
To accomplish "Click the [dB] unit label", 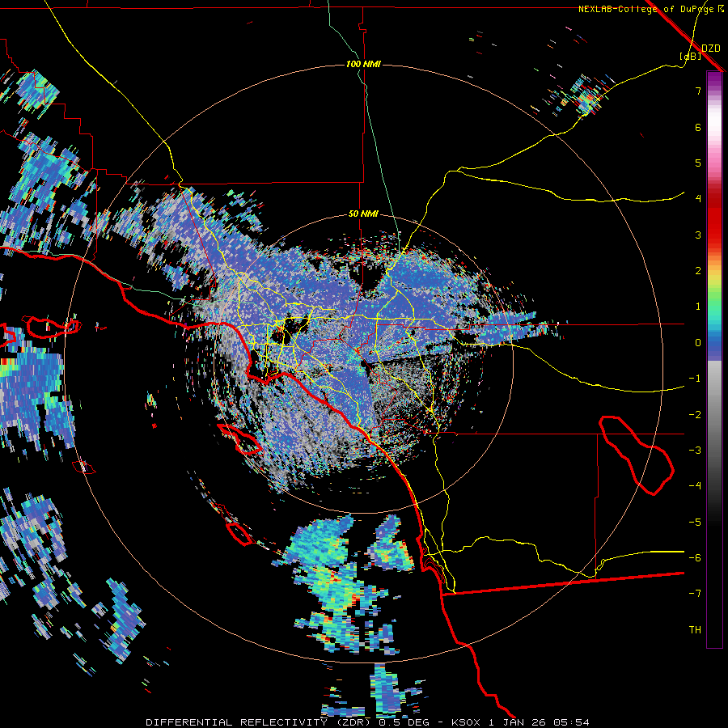I will (x=691, y=56).
